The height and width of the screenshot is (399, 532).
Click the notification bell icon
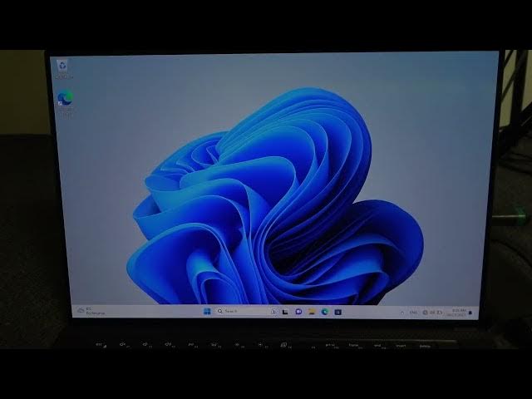coord(470,313)
